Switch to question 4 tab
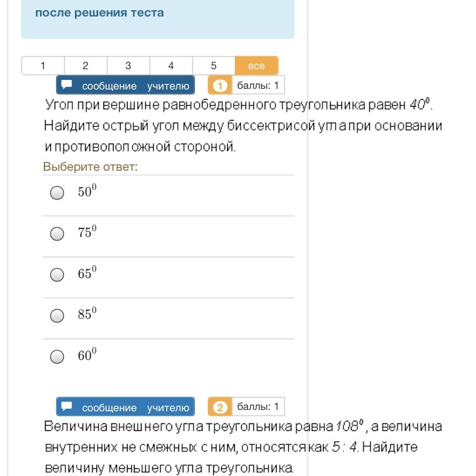Screen dimensions: 476x476 point(171,65)
